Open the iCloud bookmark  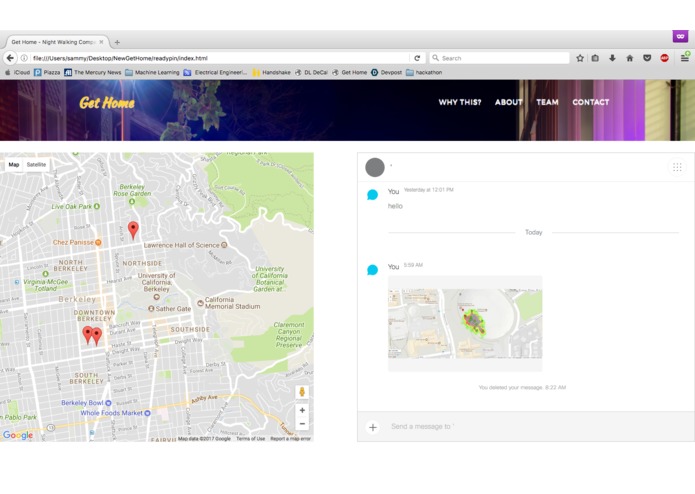[x=17, y=72]
